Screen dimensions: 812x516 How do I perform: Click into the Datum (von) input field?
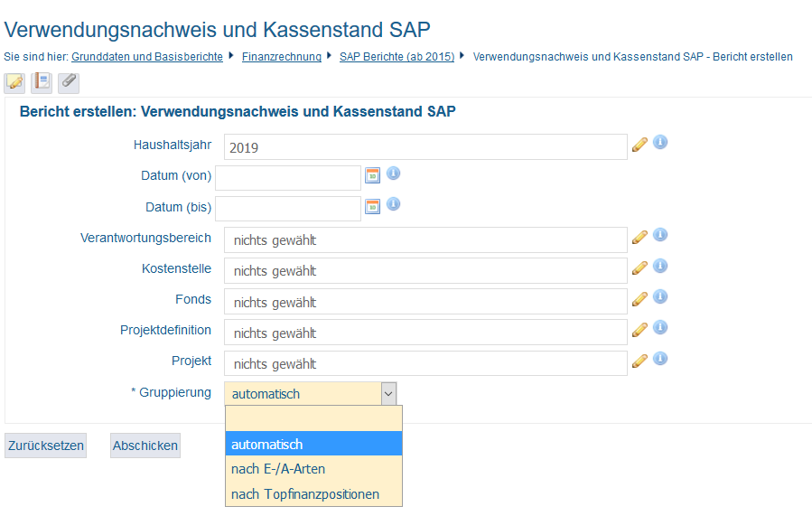pyautogui.click(x=288, y=178)
